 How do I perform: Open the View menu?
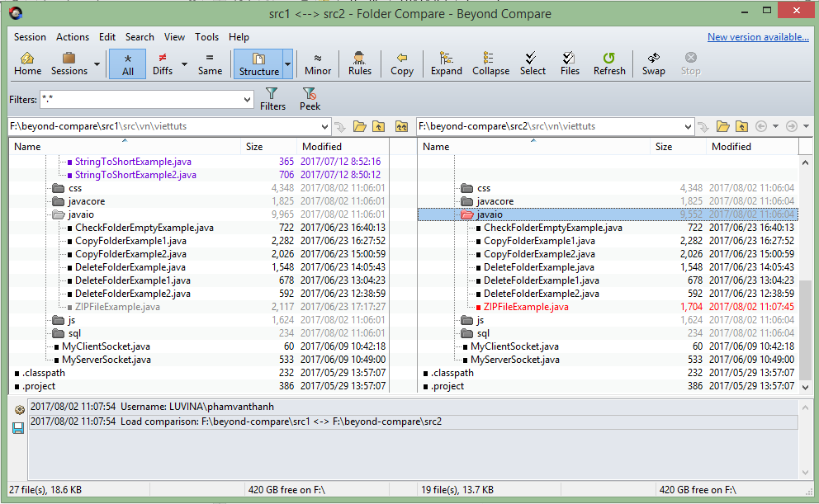tap(174, 37)
